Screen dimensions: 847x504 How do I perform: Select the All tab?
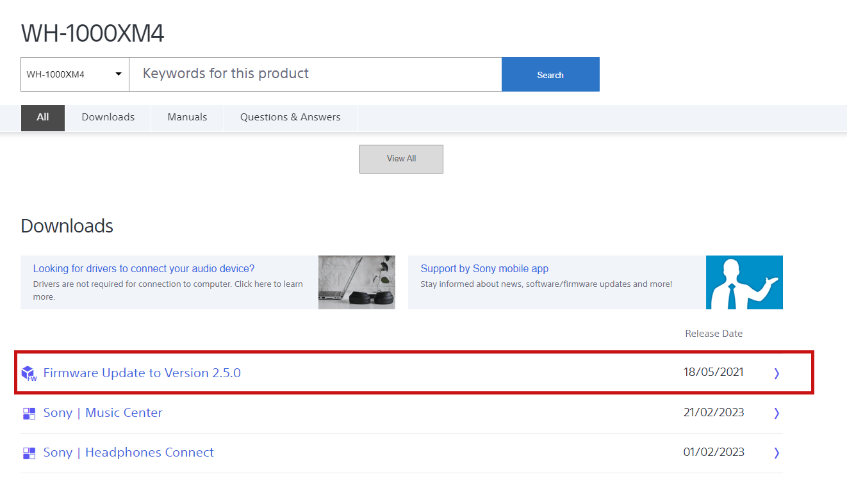[43, 118]
